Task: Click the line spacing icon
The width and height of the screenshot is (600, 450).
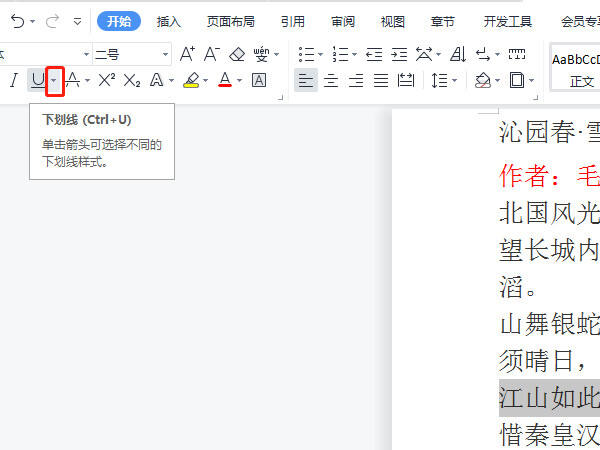Action: [x=439, y=80]
